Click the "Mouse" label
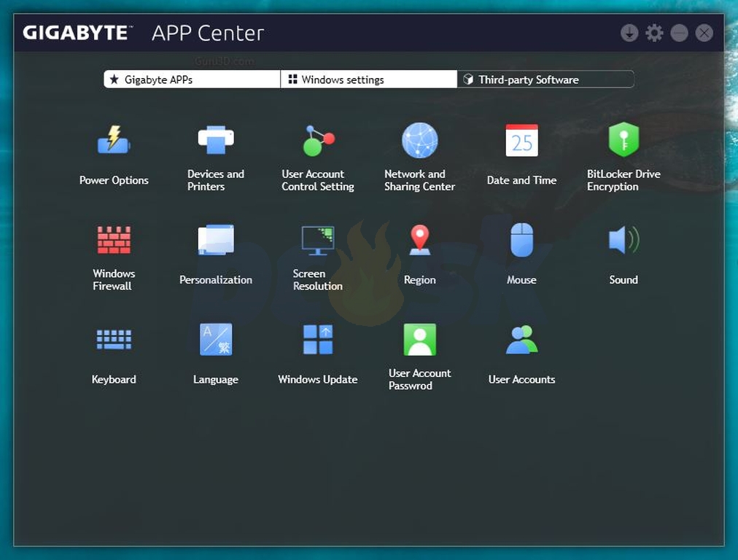 point(521,280)
